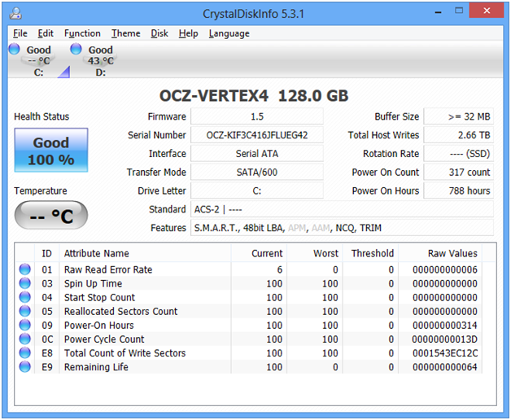Image resolution: width=511 pixels, height=420 pixels.
Task: Close the CrystalDiskInfo window
Action: click(487, 11)
